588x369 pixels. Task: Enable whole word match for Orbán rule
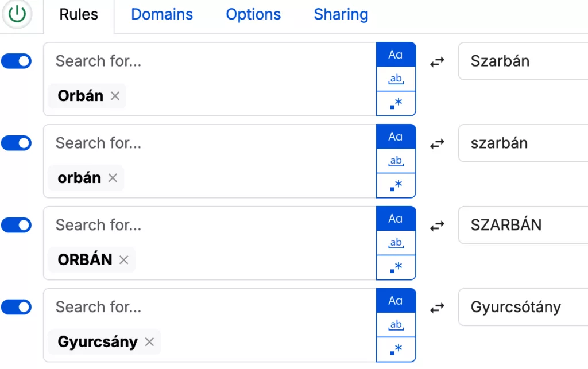tap(396, 79)
